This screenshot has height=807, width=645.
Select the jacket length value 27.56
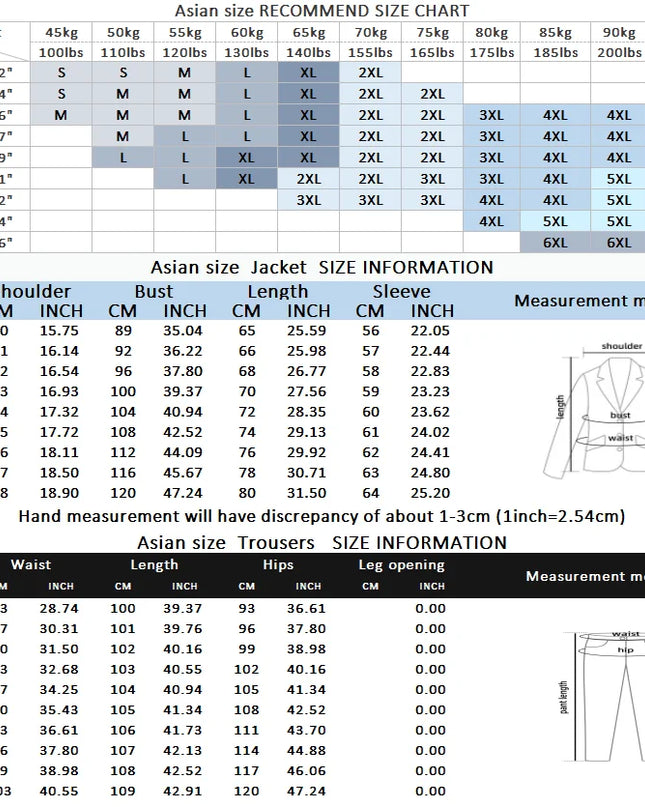(x=306, y=392)
